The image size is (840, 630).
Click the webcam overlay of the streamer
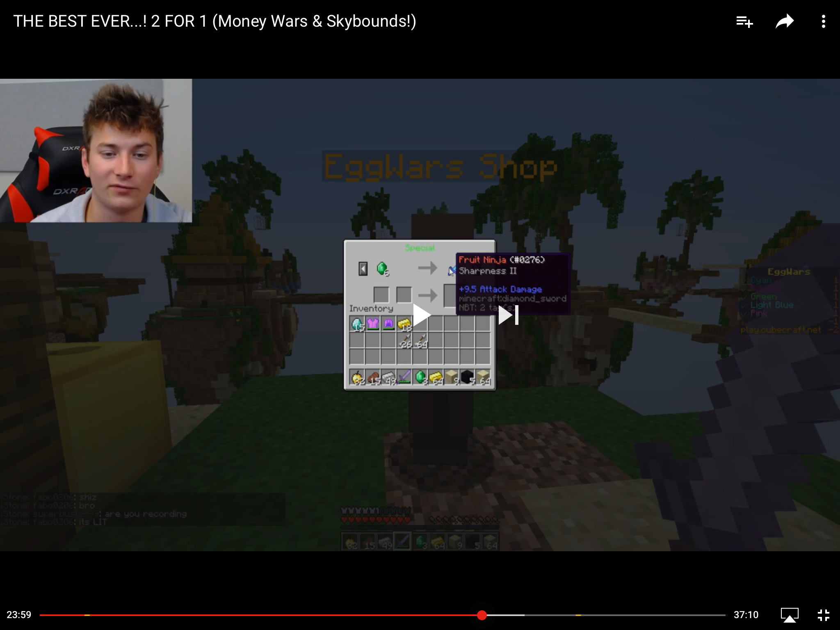96,151
